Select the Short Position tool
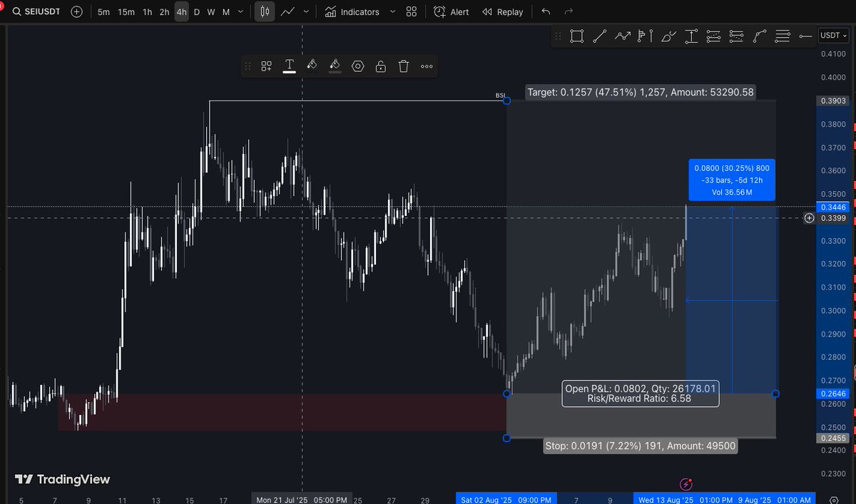The width and height of the screenshot is (856, 504). tap(737, 36)
